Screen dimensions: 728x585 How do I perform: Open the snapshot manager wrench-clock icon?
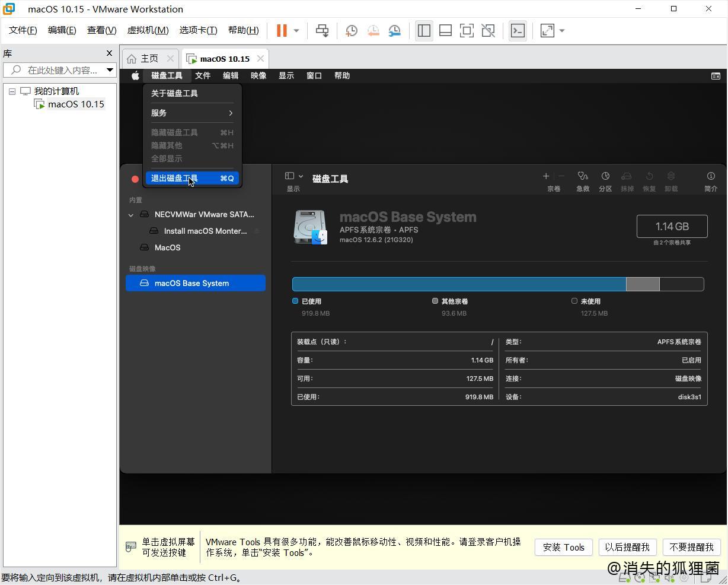(395, 30)
